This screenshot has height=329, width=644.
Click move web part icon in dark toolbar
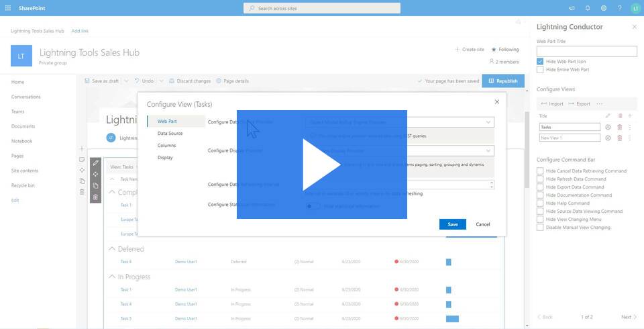tap(95, 175)
